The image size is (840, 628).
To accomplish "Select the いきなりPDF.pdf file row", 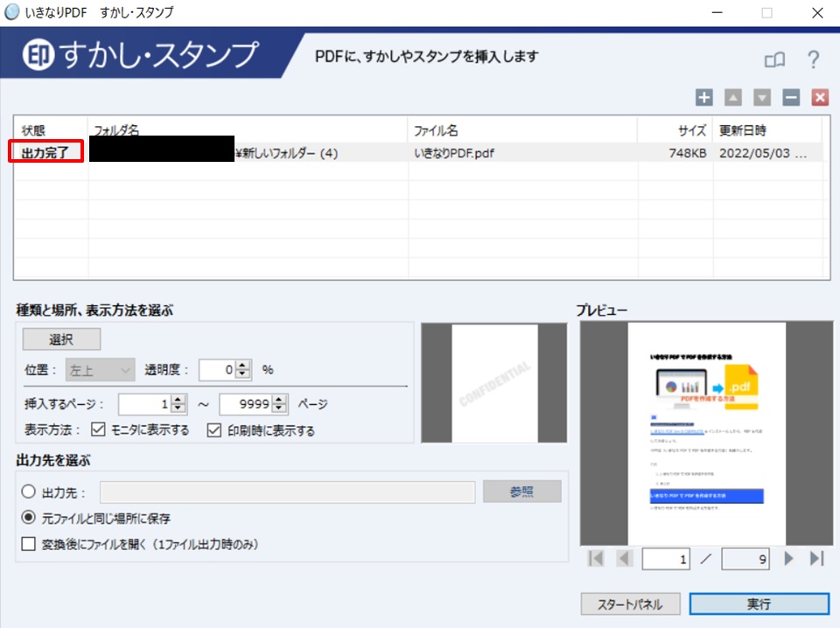I will point(418,152).
